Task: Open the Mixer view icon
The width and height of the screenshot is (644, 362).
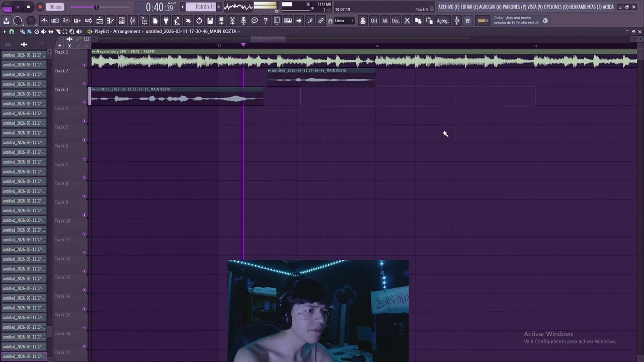Action: pos(133,21)
